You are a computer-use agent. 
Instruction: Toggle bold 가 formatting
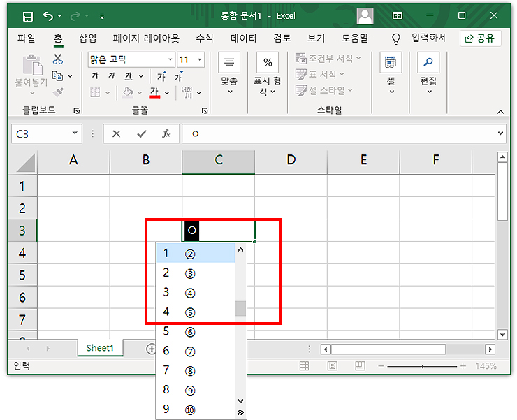[x=95, y=76]
